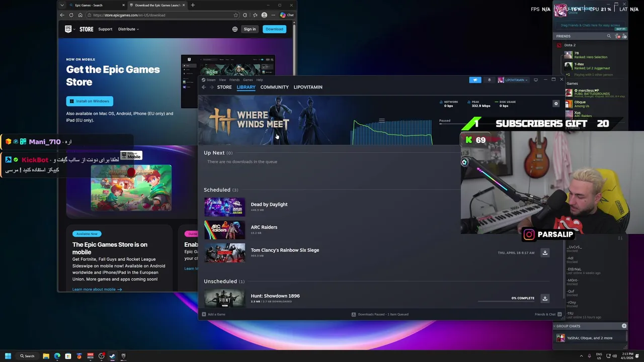The image size is (644, 362).
Task: Click the Steam Big Picture mode icon
Action: pyautogui.click(x=536, y=80)
